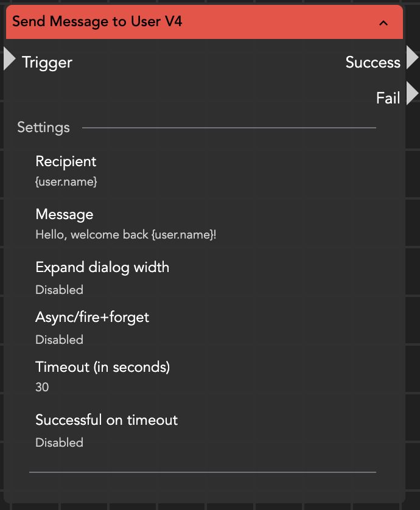Toggle Disabled value under Async/fire+forget
This screenshot has height=510, width=420.
(x=59, y=340)
